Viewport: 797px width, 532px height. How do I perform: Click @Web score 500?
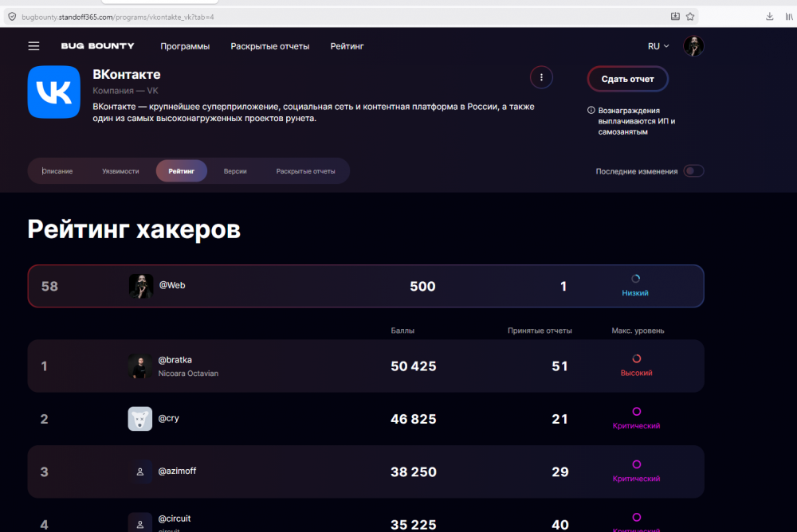(x=422, y=286)
